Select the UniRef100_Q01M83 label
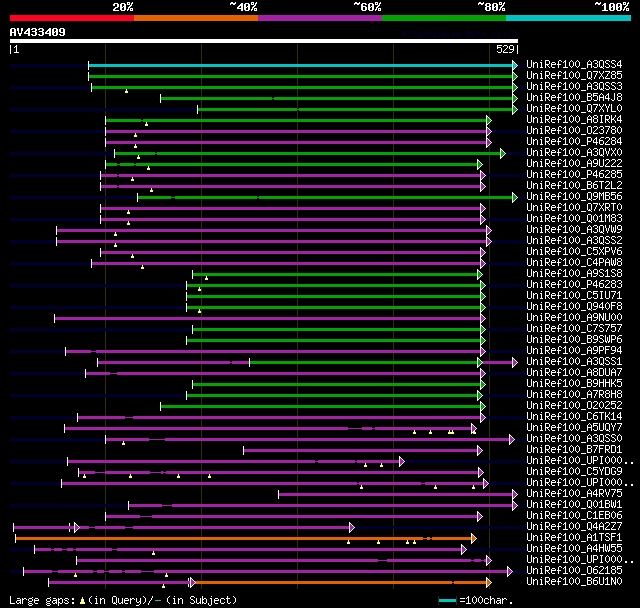 point(574,219)
